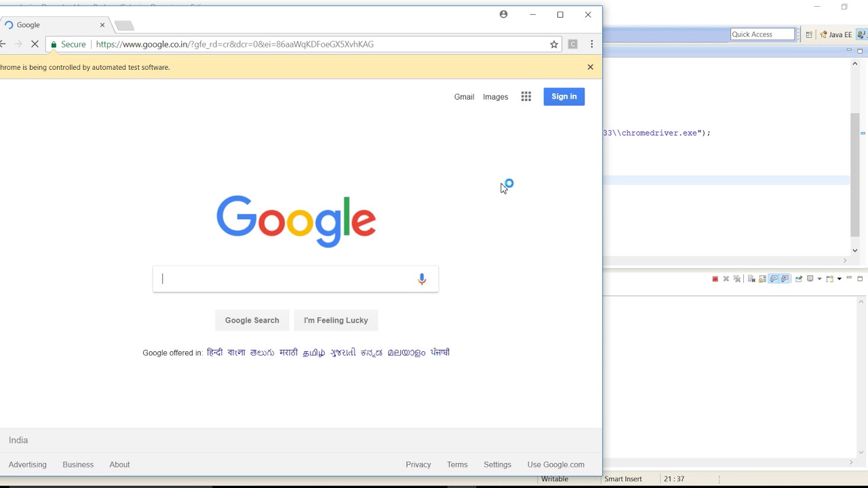Open the Display Selected Console dropdown arrow
This screenshot has height=488, width=868.
pos(819,279)
